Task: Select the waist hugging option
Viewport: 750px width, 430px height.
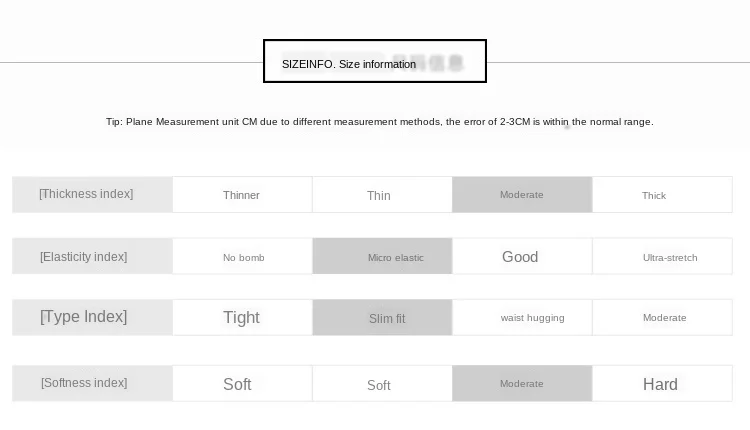Action: pos(522,318)
